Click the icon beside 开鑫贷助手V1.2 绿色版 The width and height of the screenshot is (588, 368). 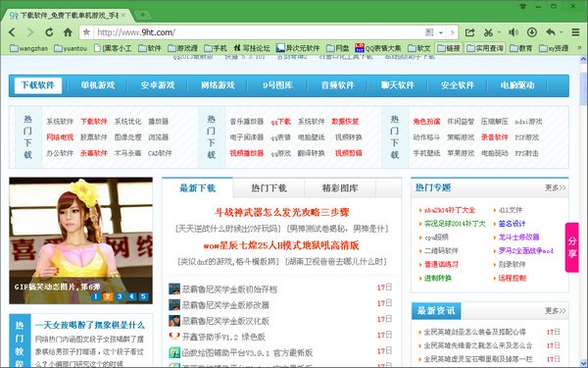174,337
